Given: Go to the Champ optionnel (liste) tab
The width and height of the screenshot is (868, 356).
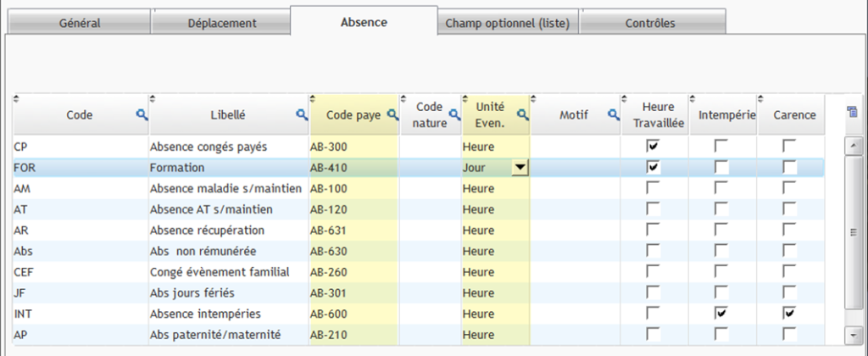Looking at the screenshot, I should tap(508, 23).
